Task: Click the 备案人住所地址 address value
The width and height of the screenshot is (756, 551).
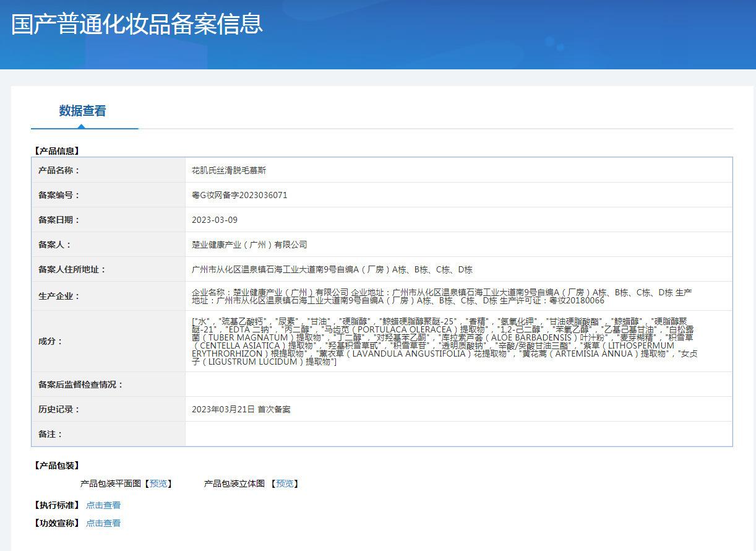Action: [x=332, y=269]
